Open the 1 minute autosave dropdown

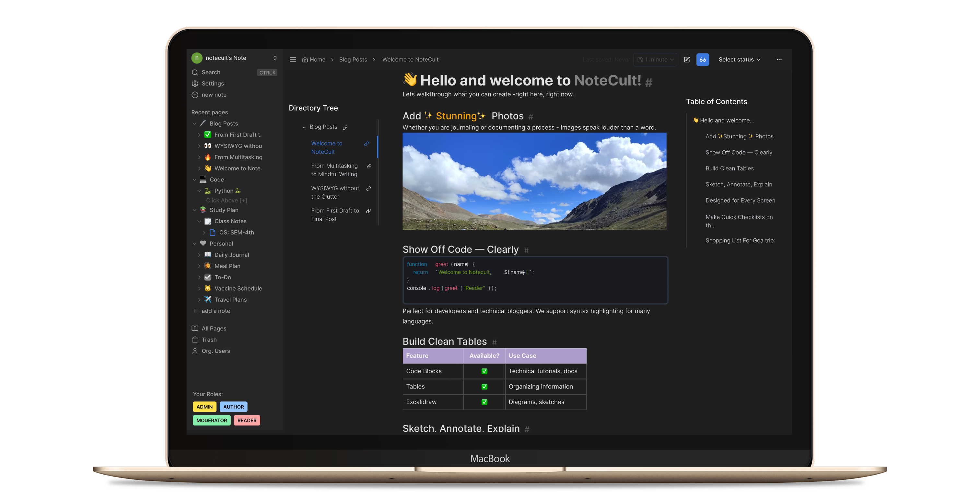[x=655, y=60]
